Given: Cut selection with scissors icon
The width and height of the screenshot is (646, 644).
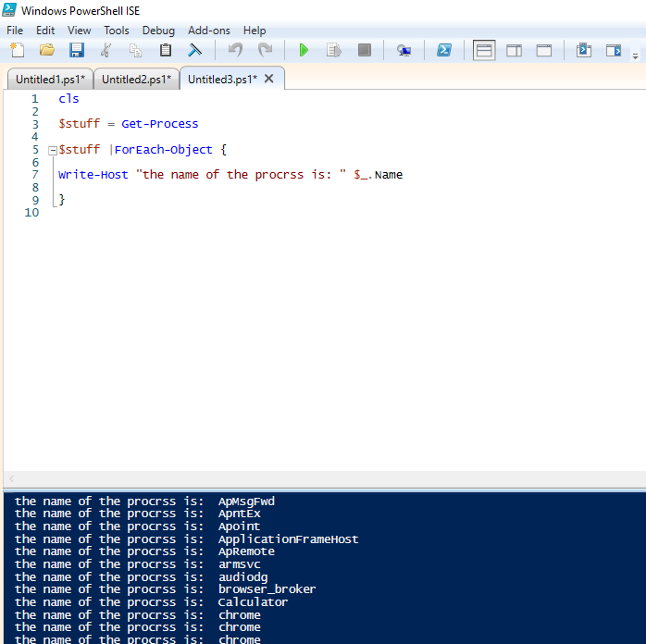Looking at the screenshot, I should click(x=106, y=50).
